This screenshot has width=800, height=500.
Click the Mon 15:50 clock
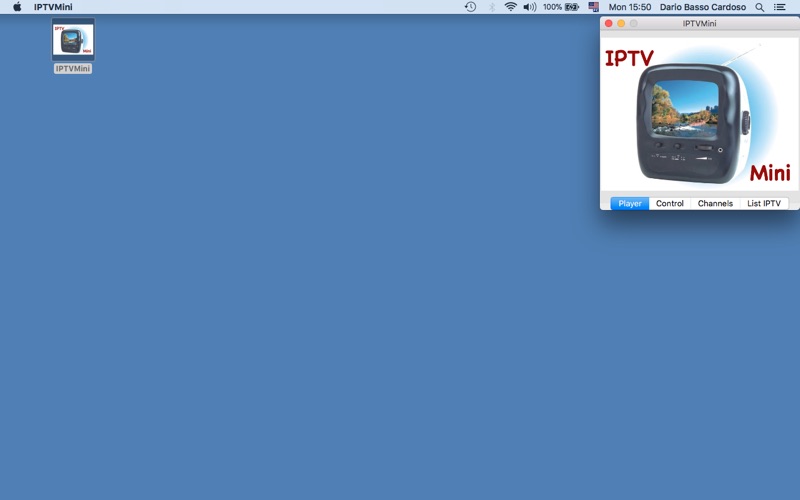(x=630, y=7)
